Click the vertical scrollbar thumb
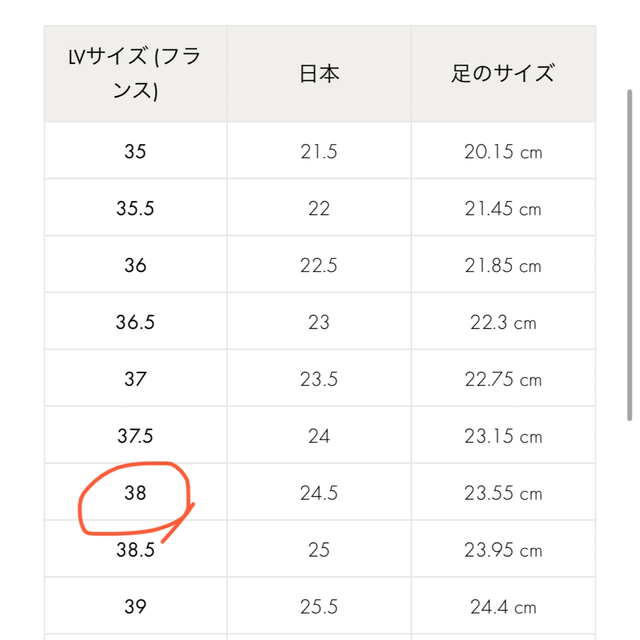The width and height of the screenshot is (640, 640). (x=630, y=255)
